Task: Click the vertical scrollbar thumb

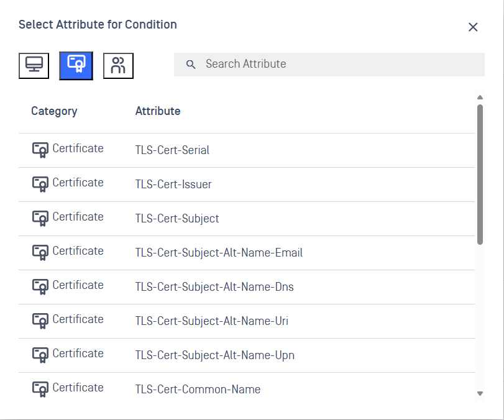Action: pos(480,174)
